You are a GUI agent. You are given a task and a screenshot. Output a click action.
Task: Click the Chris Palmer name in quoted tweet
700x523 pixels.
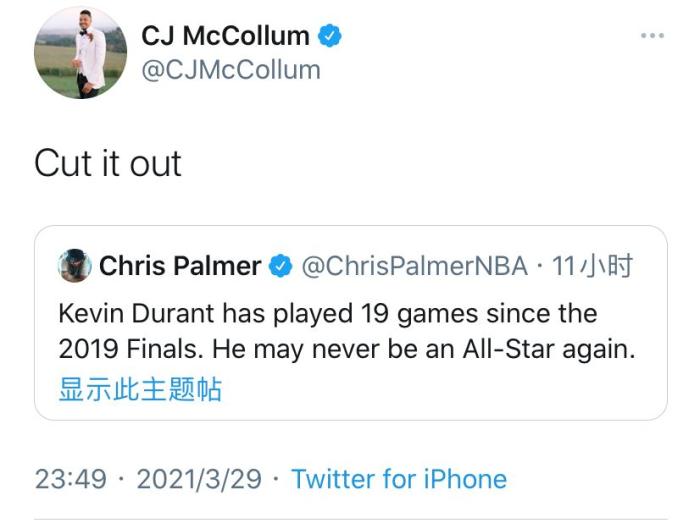click(x=180, y=266)
